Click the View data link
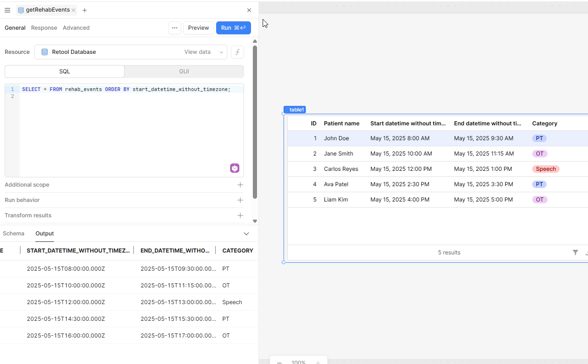Viewport: 588px width, 364px height. (x=197, y=52)
